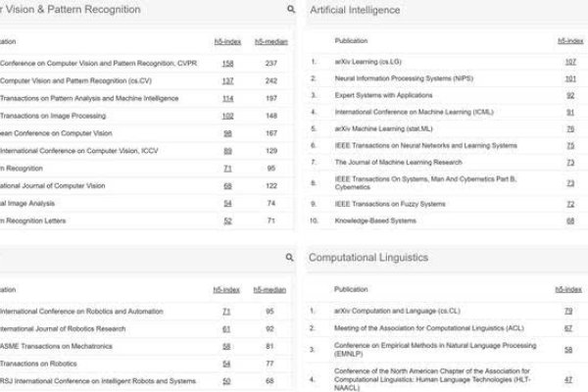This screenshot has width=588, height=392.
Task: Click h5-index 137 for Computer Vision (cs.CV)
Action: (227, 80)
